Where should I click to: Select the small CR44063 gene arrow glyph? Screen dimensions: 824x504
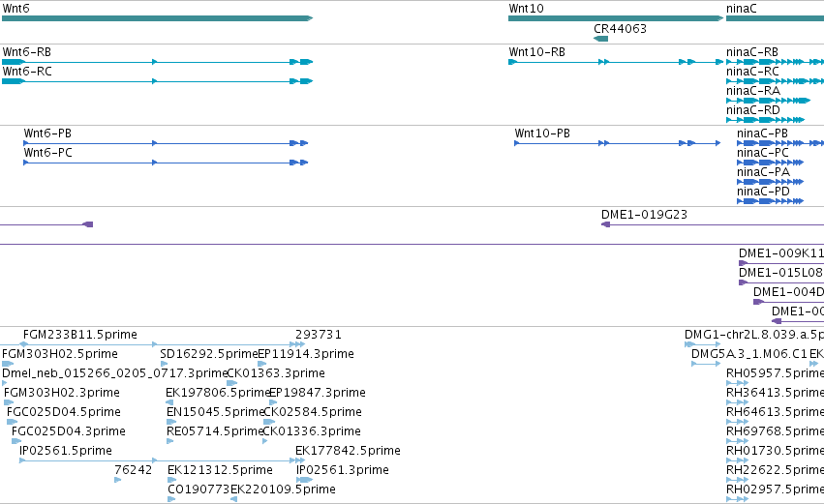pyautogui.click(x=600, y=39)
